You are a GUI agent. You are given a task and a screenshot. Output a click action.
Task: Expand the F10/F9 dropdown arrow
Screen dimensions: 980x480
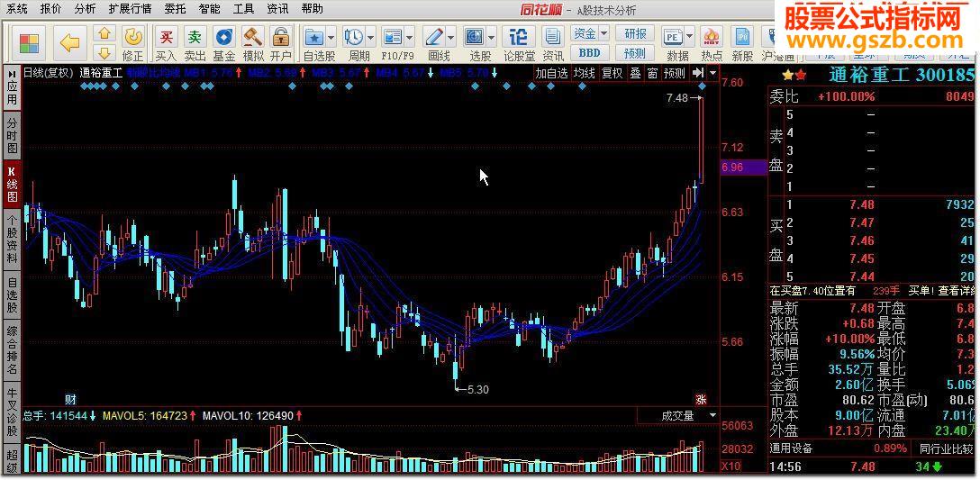point(410,37)
